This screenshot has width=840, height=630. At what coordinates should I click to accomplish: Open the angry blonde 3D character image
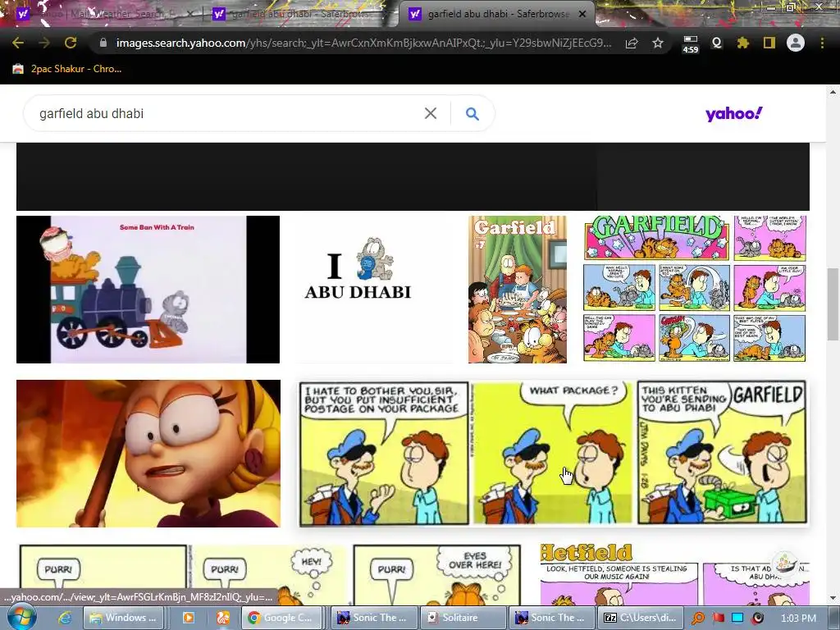148,453
